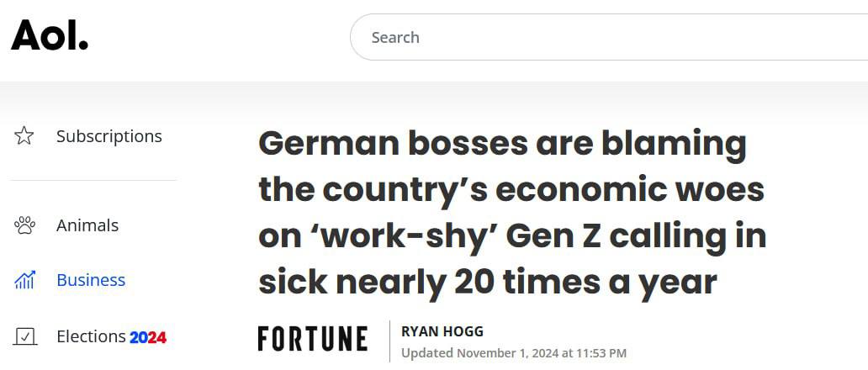Click the Elections ballot box icon
The height and width of the screenshot is (370, 868).
tap(25, 337)
